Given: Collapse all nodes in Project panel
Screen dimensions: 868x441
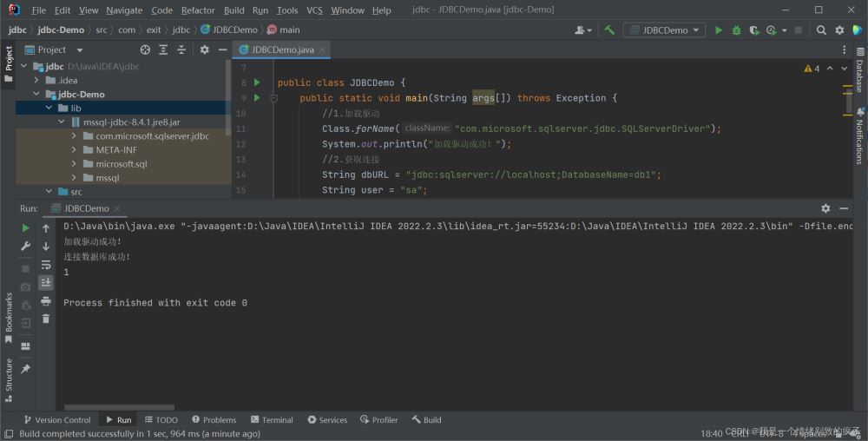Looking at the screenshot, I should click(x=179, y=49).
